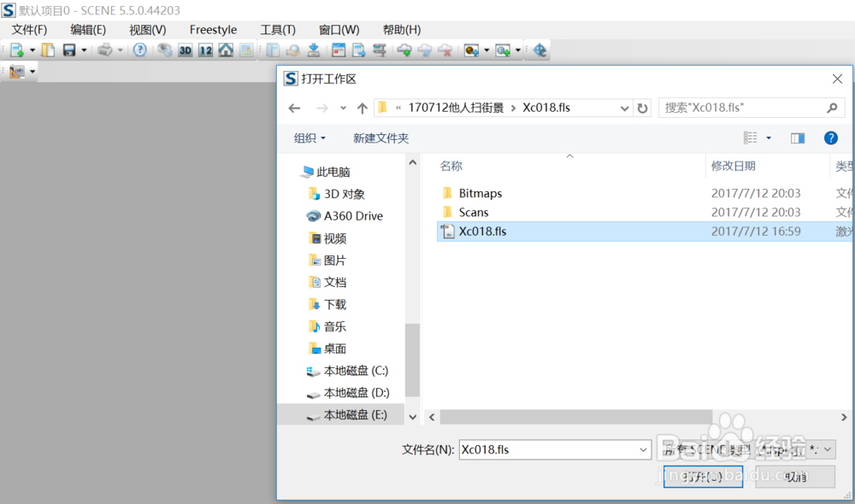Click the 新建文件夹 button
The height and width of the screenshot is (504, 855).
[x=380, y=138]
